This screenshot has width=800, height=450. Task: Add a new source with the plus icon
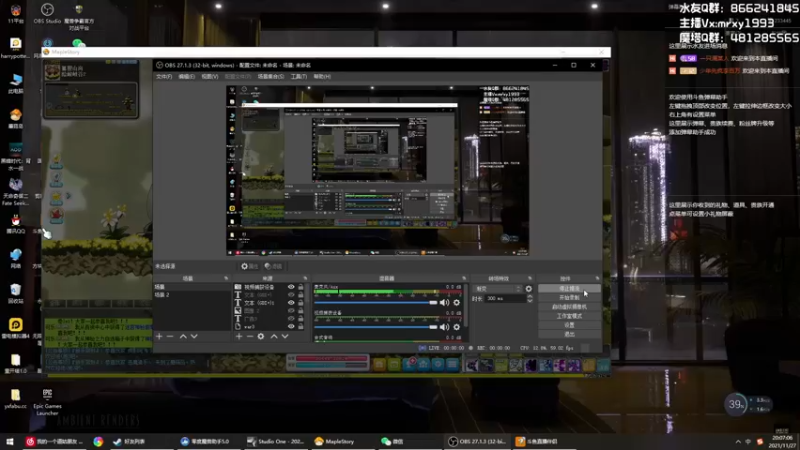point(239,336)
